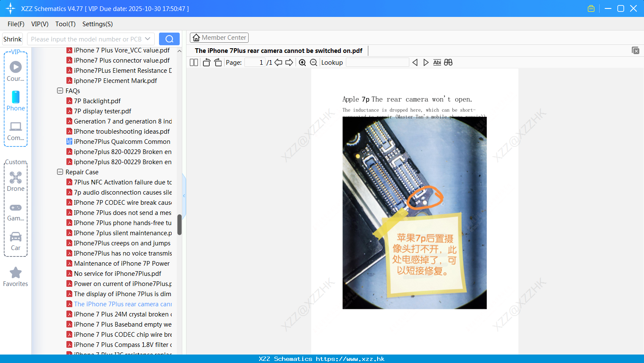Viewport: 644px width, 363px height.
Task: Select the rear camera PDF tab
Action: [x=279, y=51]
